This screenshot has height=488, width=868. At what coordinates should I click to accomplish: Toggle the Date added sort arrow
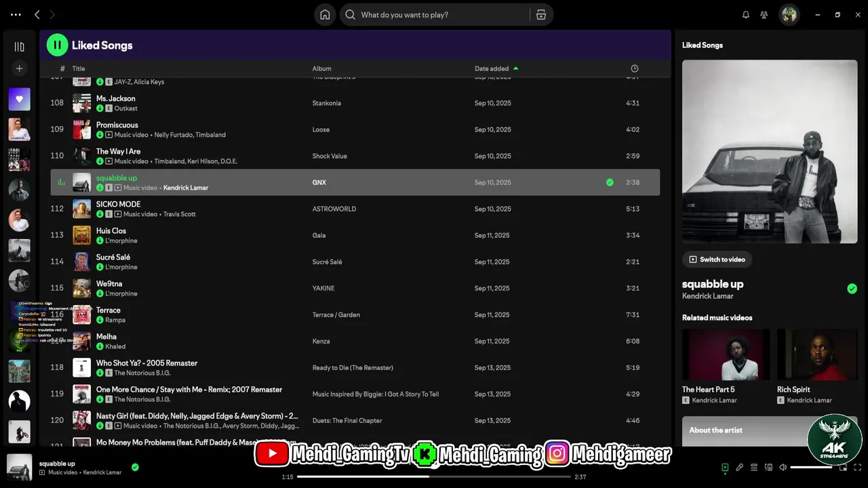coord(515,68)
